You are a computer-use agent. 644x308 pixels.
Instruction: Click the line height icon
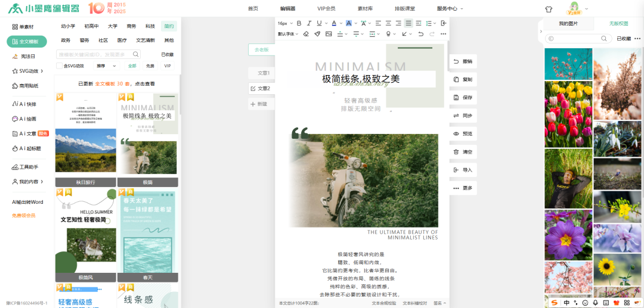tap(428, 23)
